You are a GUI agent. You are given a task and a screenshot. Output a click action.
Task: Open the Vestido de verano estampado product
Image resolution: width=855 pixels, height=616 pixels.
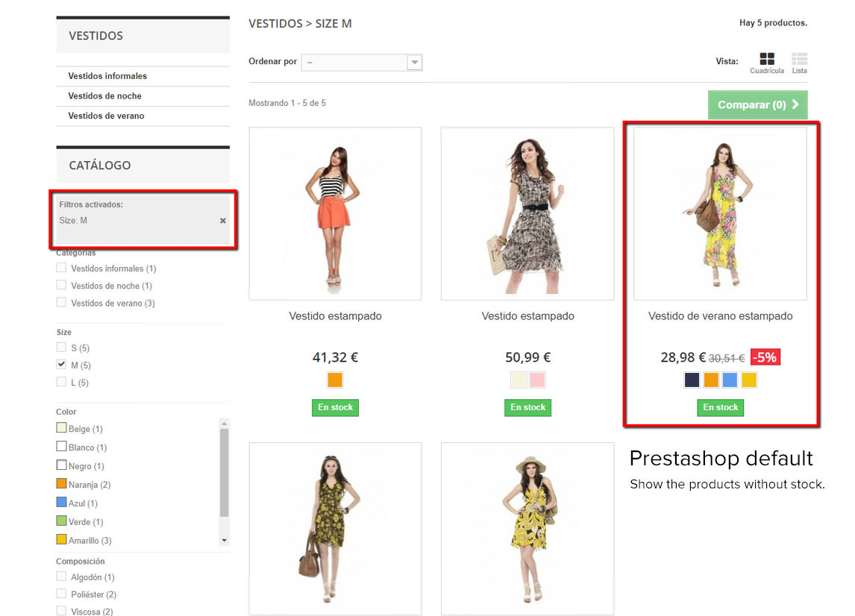pos(720,315)
